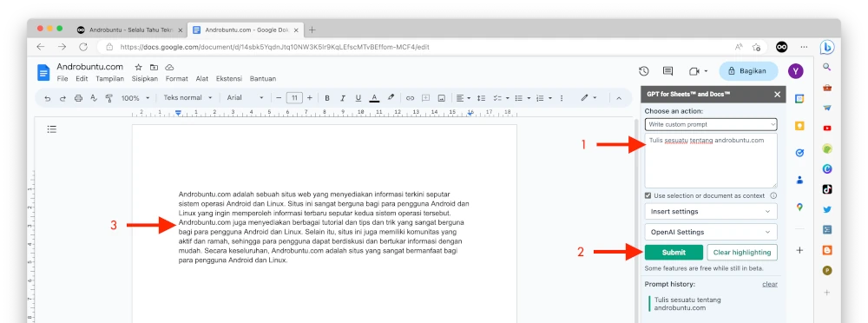Viewport: 868px width, 323px height.
Task: Expand Insert settings section
Action: [711, 211]
